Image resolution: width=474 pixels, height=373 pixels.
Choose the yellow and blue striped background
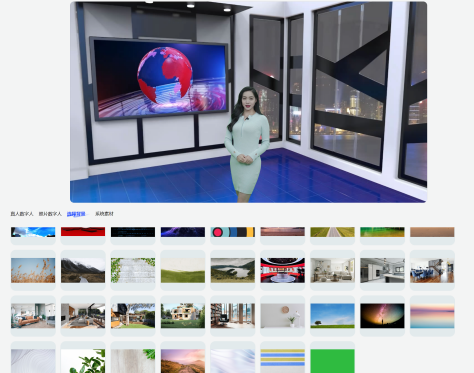(283, 361)
